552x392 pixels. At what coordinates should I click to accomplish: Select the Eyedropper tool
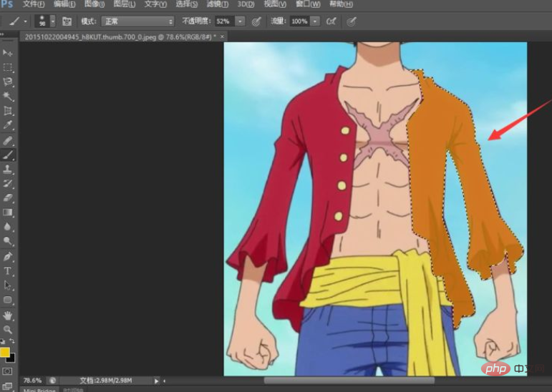tap(8, 124)
